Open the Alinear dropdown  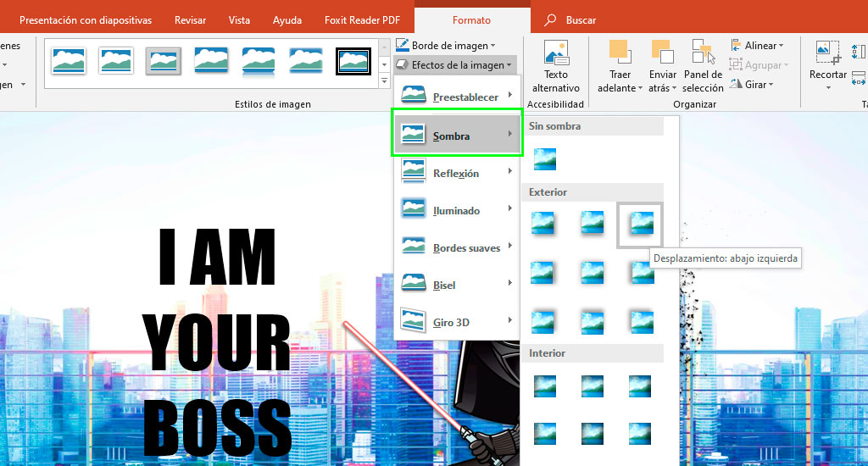757,46
